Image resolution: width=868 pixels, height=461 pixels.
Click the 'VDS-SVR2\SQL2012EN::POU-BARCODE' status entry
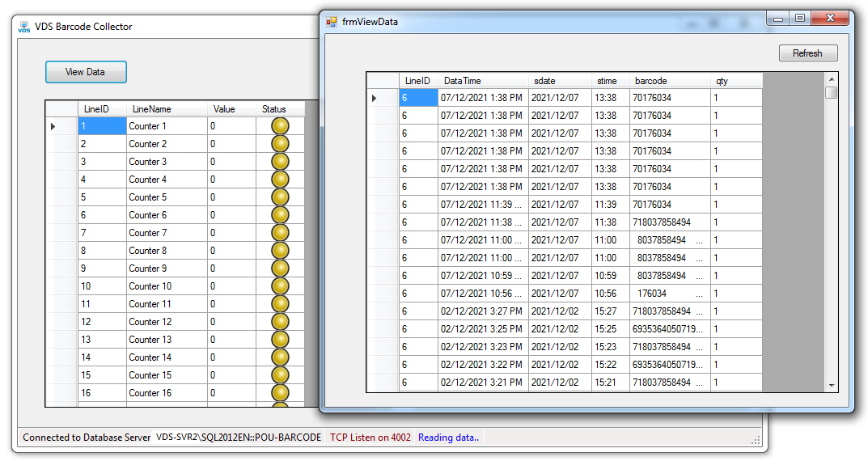click(239, 438)
